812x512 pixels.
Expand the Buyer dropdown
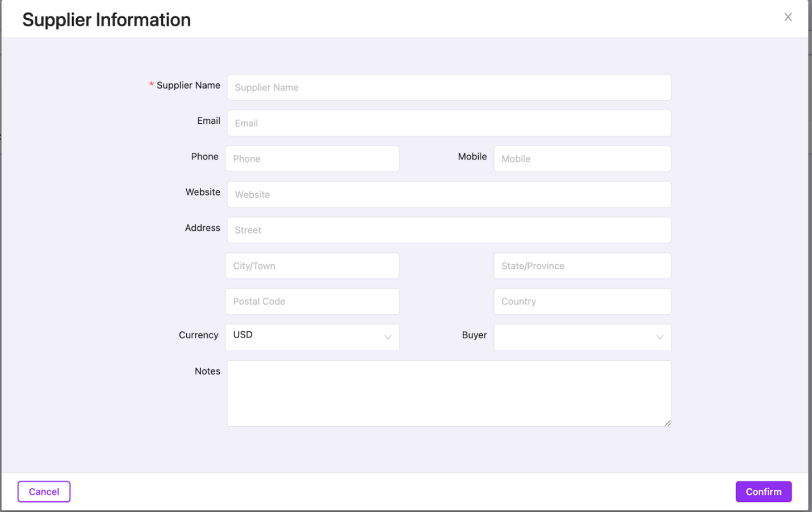point(583,337)
